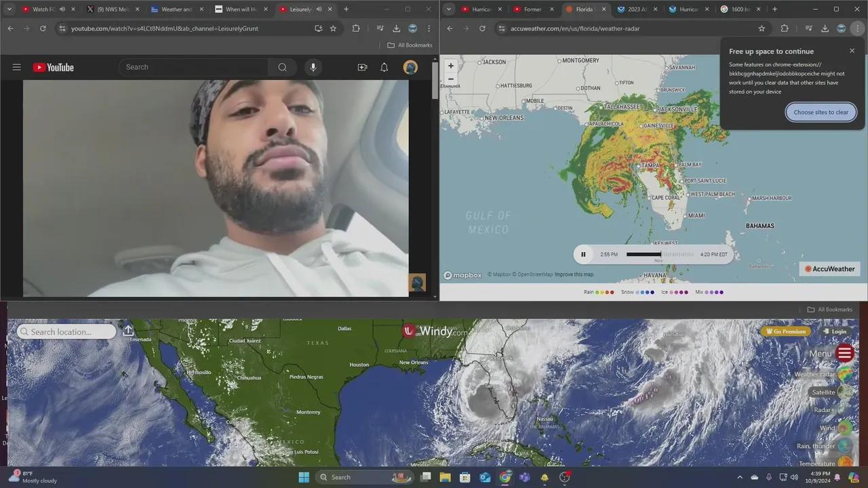
Task: Dismiss the Free up space popup
Action: coord(852,51)
